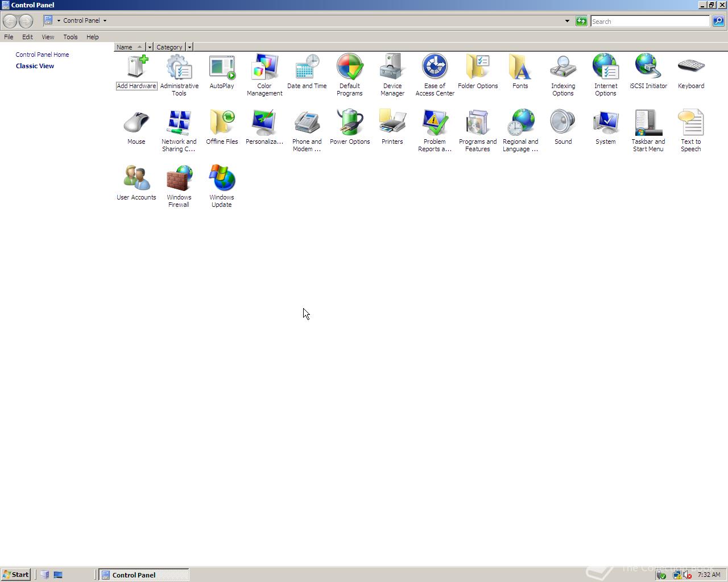Expand the Control Panel breadcrumb arrow

(105, 20)
